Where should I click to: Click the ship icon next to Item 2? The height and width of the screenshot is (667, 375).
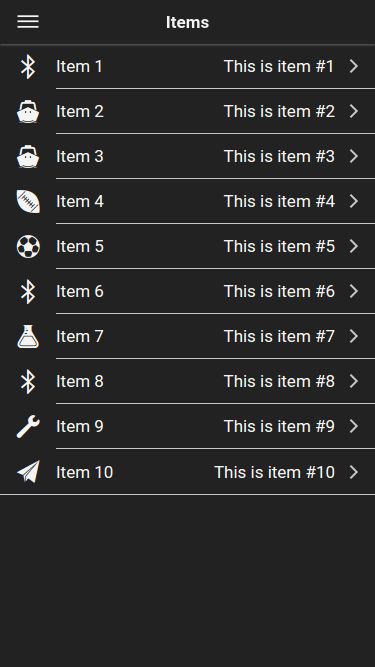click(28, 111)
